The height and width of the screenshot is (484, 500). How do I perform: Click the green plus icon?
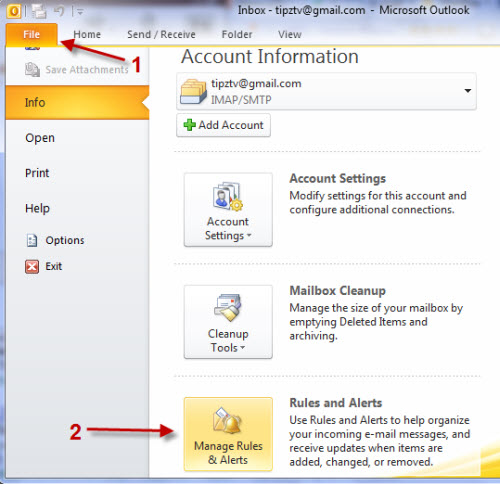189,125
